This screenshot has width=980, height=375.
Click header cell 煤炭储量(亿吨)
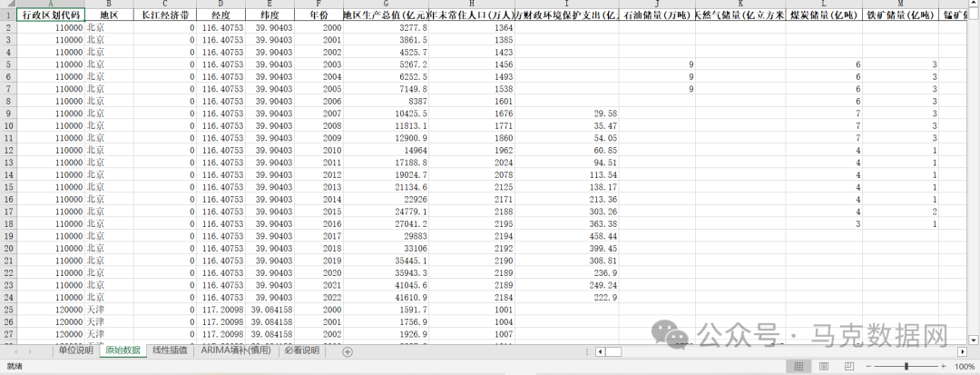pos(824,15)
